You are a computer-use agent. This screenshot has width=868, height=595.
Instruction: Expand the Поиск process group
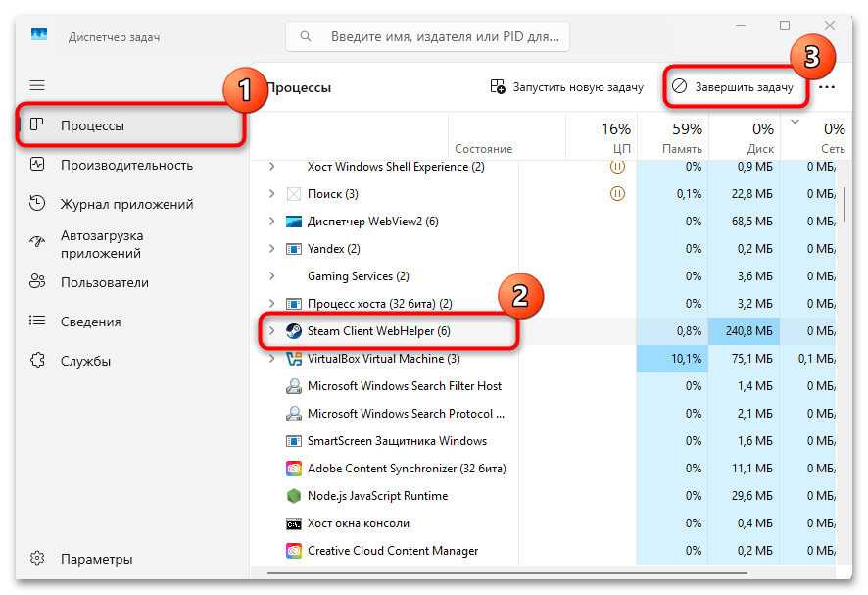(x=271, y=194)
